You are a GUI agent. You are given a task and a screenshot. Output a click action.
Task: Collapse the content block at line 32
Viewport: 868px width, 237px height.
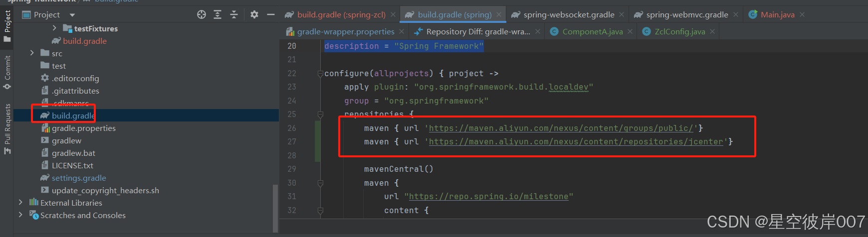pos(320,211)
